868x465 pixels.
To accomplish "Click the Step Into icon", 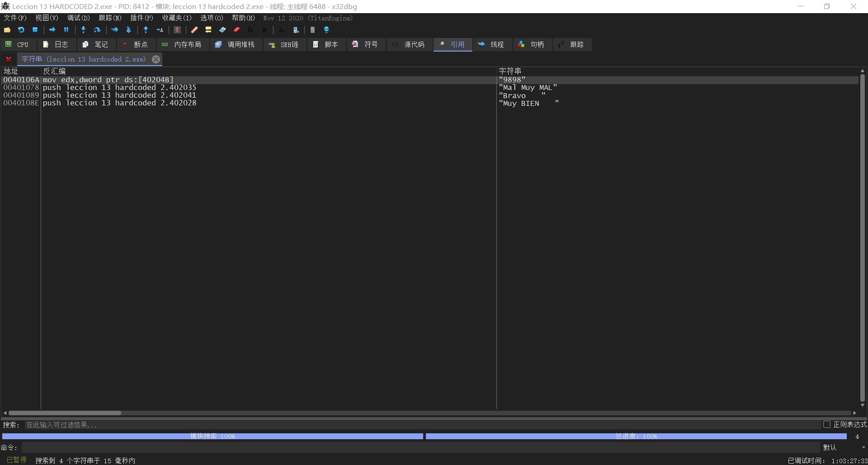I will click(x=83, y=30).
